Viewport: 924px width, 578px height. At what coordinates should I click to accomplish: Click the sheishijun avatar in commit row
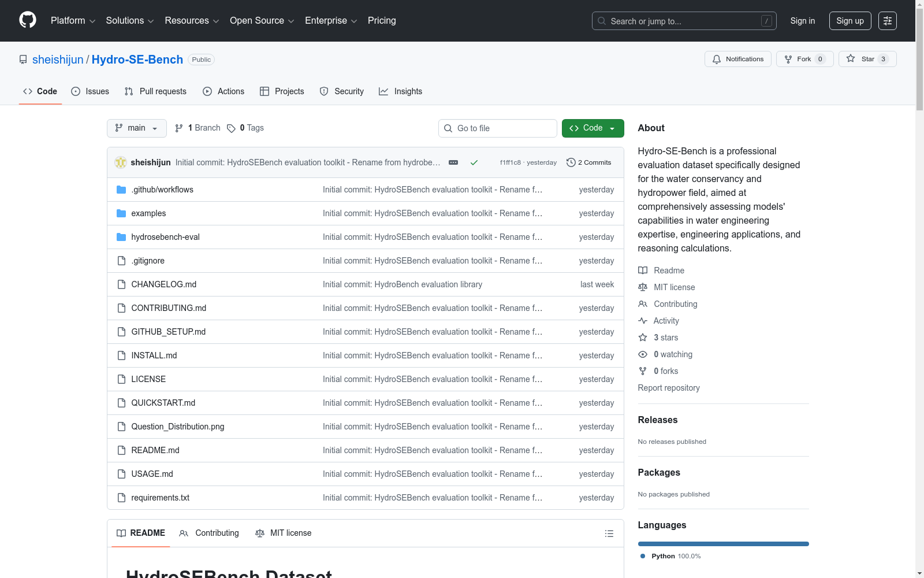tap(121, 162)
